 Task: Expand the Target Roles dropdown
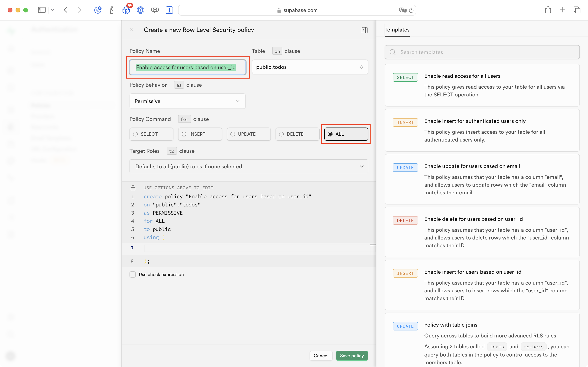(249, 167)
